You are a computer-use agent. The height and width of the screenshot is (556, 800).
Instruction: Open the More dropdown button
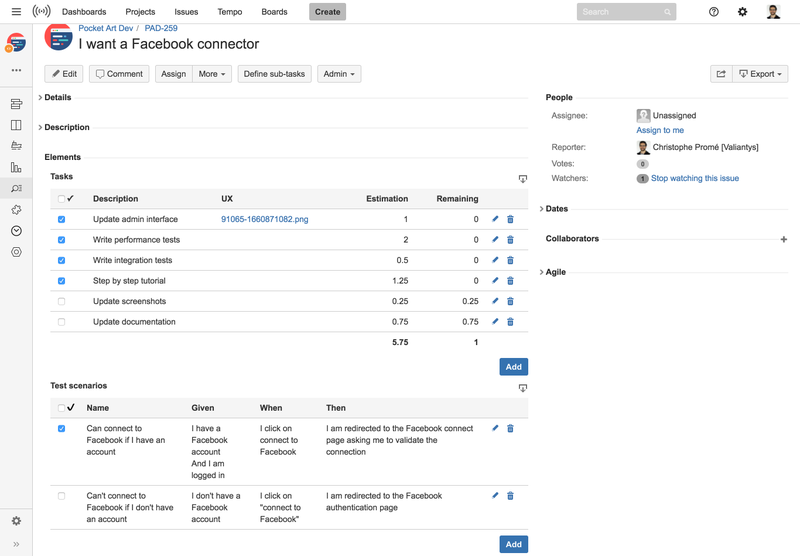point(212,74)
